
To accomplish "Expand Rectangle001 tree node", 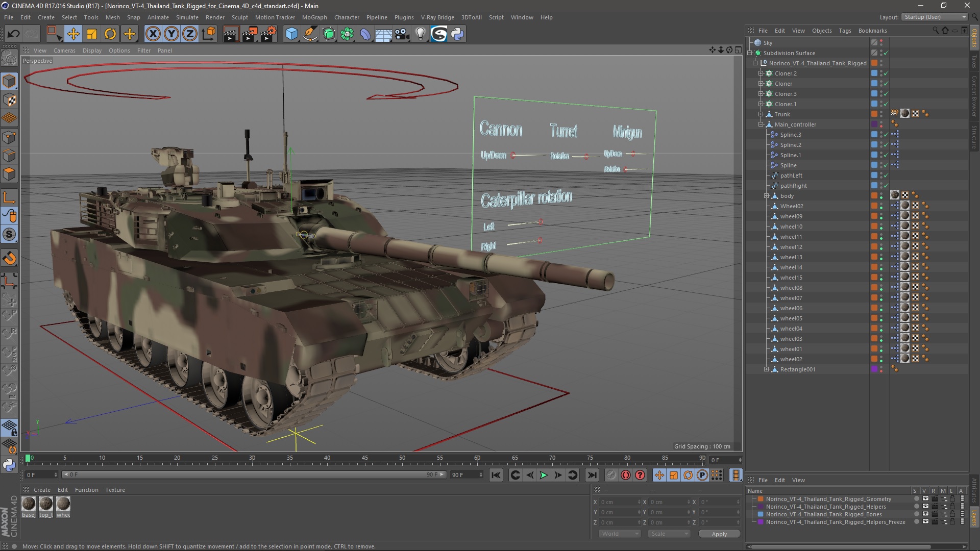I will [x=767, y=369].
